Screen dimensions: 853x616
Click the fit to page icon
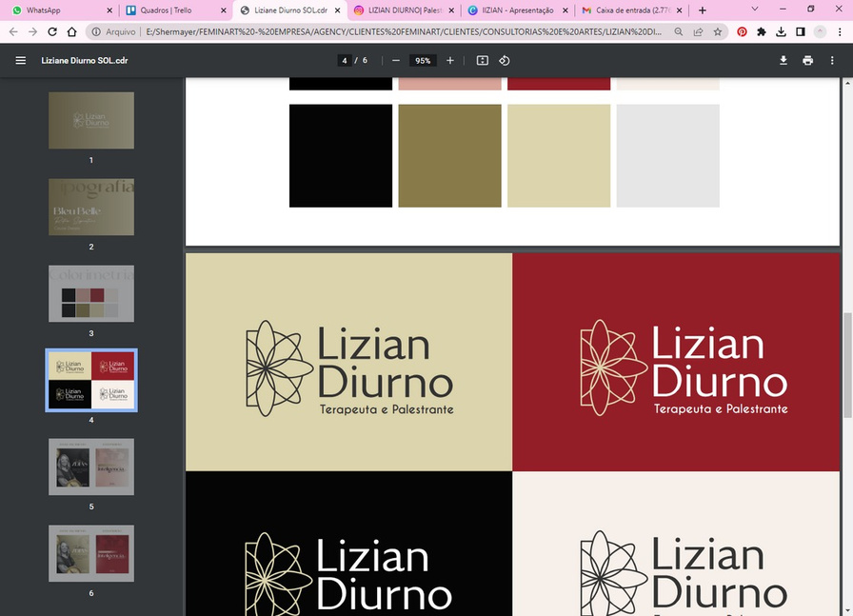[483, 60]
